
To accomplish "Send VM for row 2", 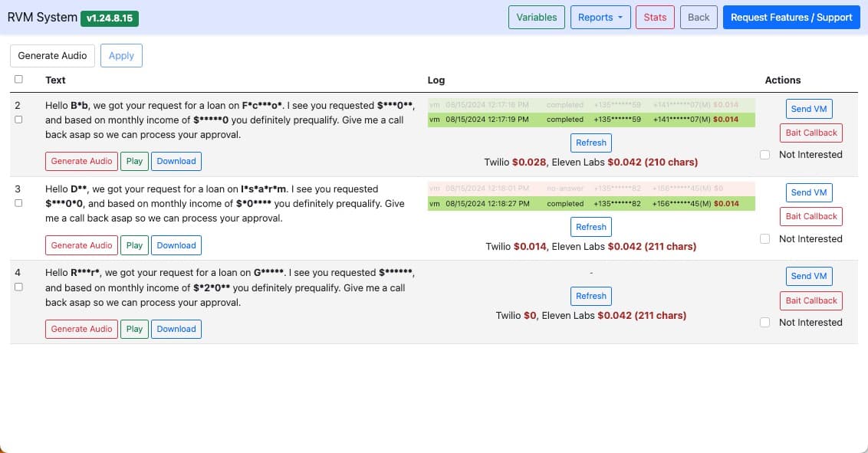I will (809, 109).
